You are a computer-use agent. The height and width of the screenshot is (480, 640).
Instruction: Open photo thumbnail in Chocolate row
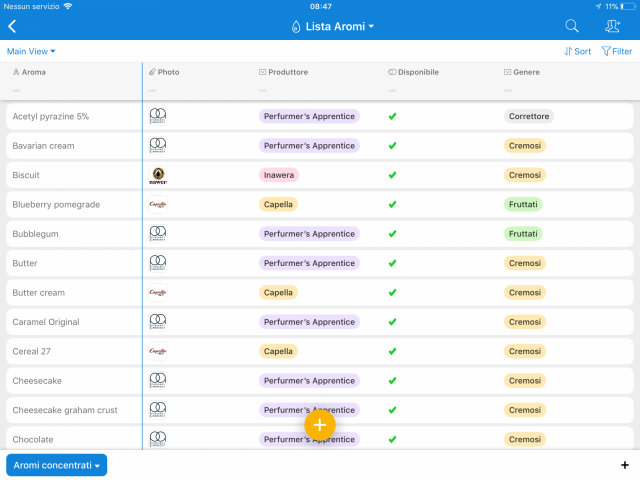pos(158,439)
